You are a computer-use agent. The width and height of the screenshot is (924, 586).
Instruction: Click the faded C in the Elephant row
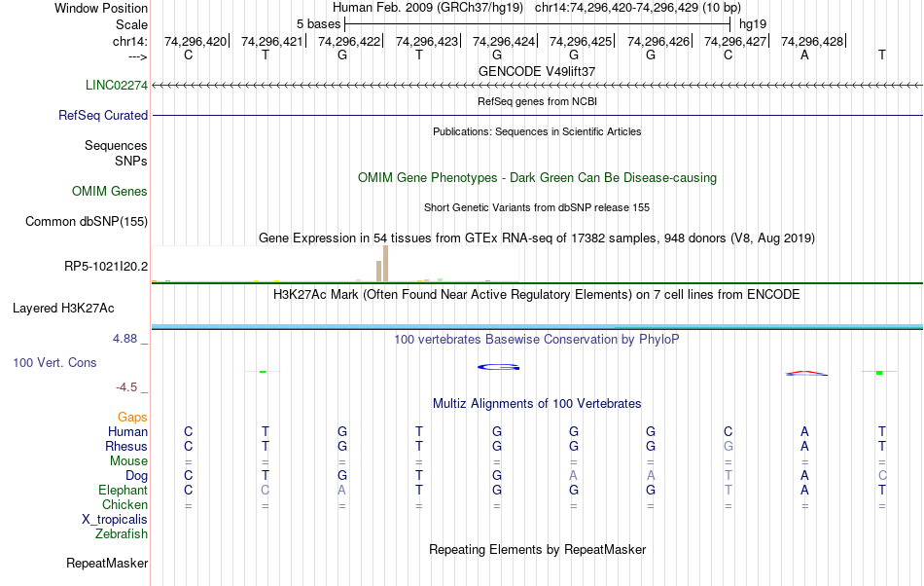[266, 490]
